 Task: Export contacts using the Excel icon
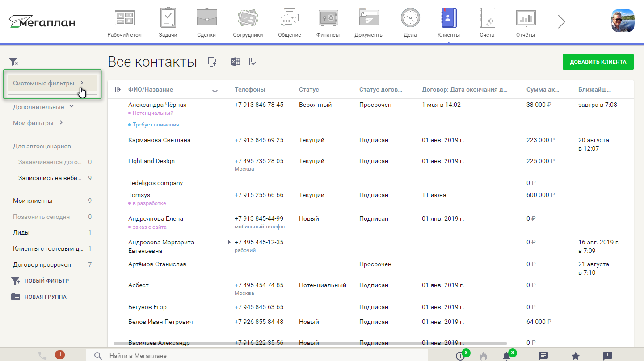pyautogui.click(x=235, y=62)
